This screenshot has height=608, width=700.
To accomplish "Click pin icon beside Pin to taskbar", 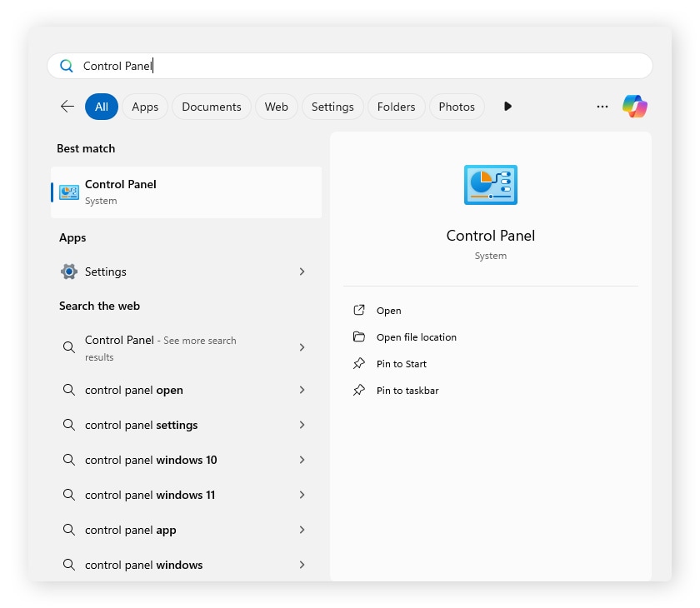I will pos(359,391).
